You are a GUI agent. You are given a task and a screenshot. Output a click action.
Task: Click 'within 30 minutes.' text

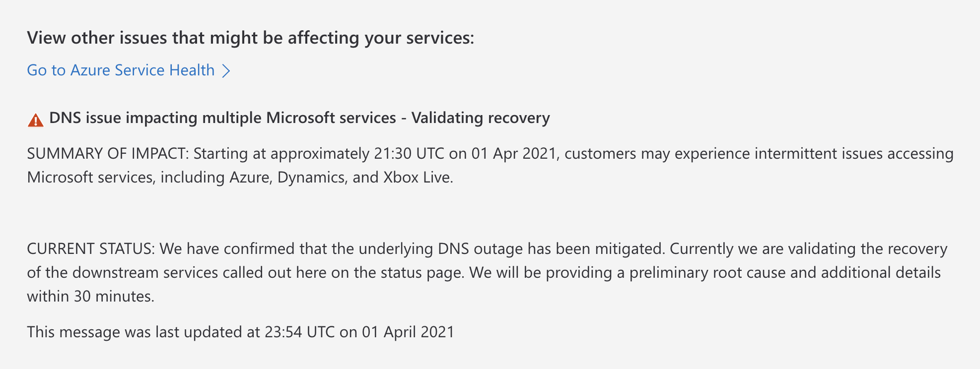tap(90, 297)
